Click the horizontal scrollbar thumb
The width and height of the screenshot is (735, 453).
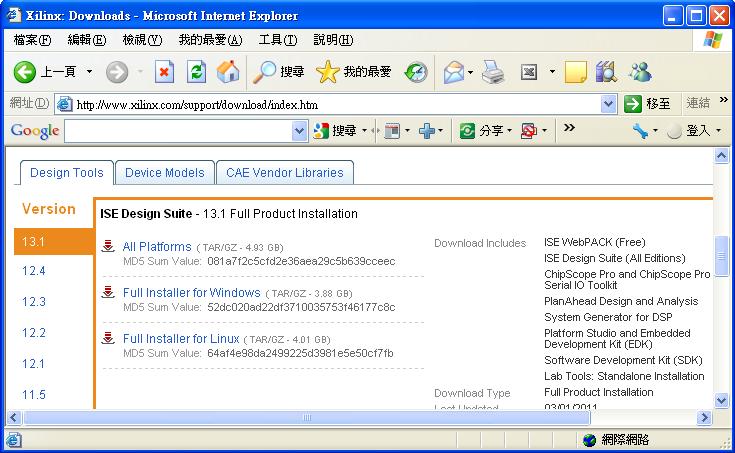[306, 417]
